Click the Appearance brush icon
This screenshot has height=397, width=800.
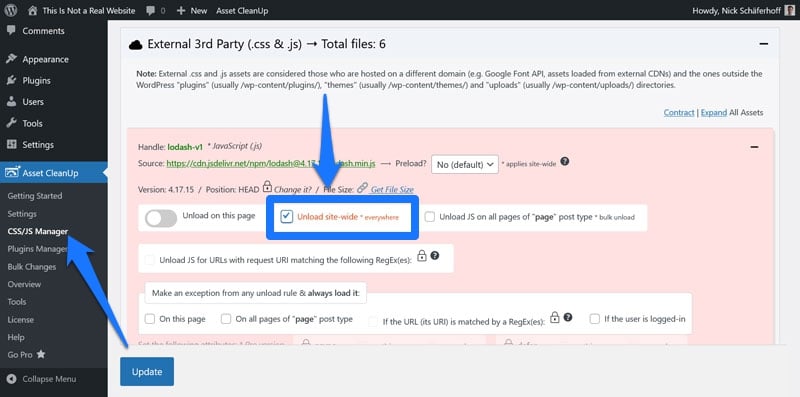[11, 59]
